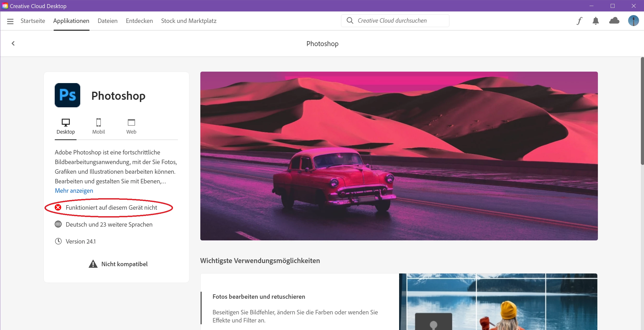
Task: Click the search magnifier icon
Action: 350,21
